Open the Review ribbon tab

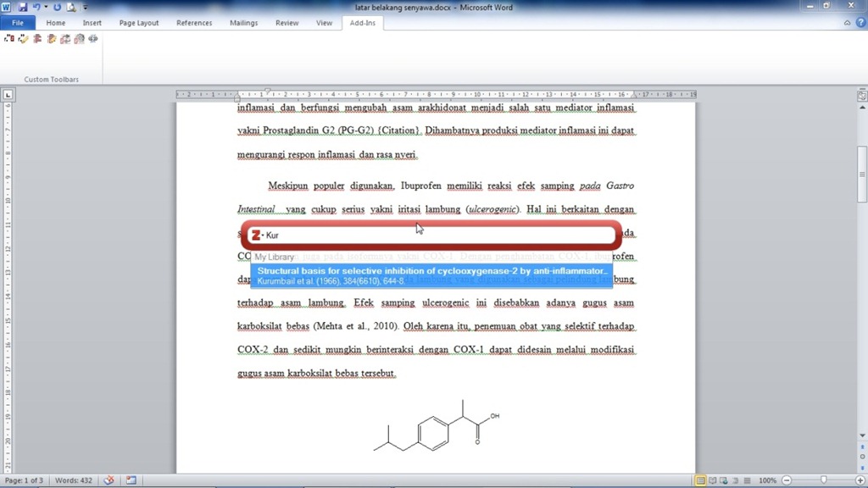287,23
